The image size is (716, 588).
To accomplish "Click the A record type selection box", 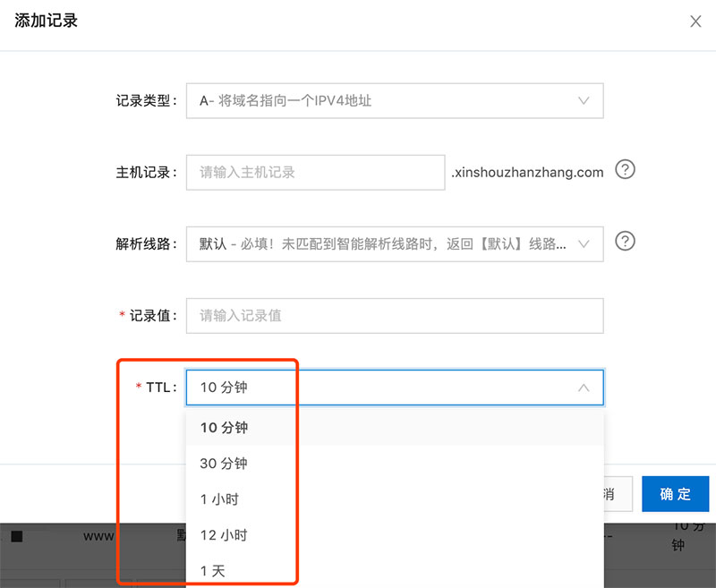I will point(394,100).
